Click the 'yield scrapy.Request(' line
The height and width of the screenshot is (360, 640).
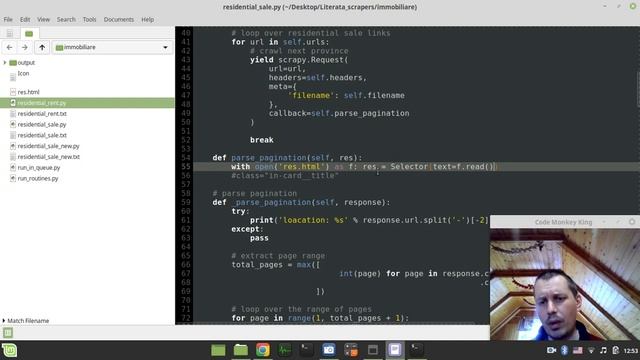(299, 60)
